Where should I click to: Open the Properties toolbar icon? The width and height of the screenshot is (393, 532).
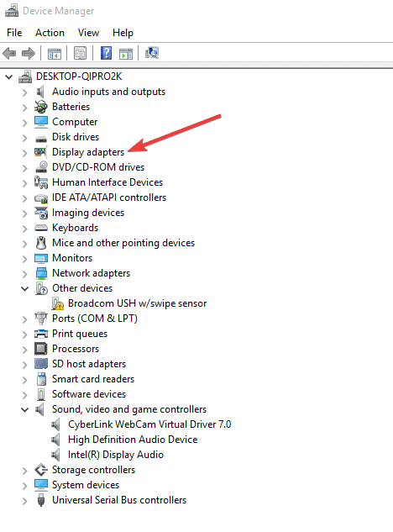coord(81,53)
